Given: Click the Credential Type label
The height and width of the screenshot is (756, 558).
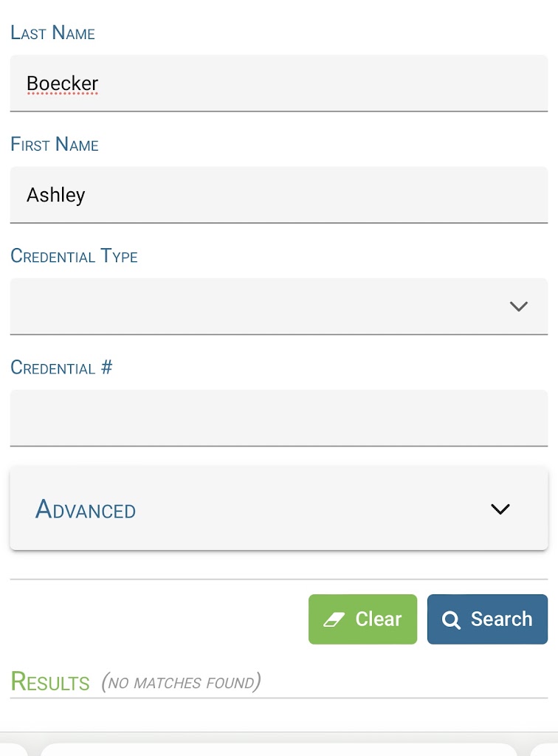Looking at the screenshot, I should point(74,256).
